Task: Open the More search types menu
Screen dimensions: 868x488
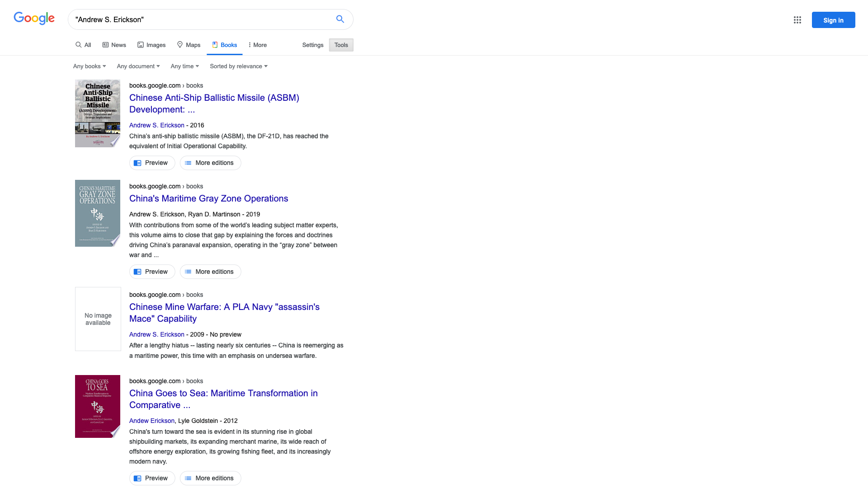Action: click(257, 45)
